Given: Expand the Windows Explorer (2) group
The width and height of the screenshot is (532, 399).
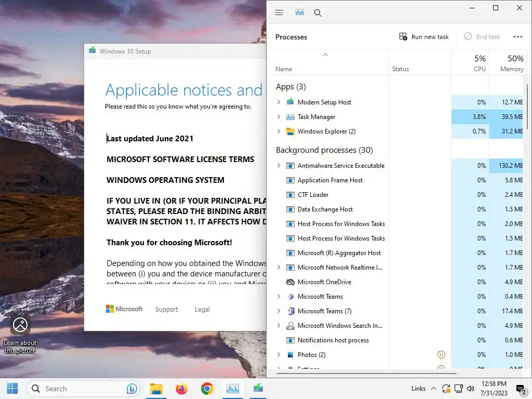Looking at the screenshot, I should coord(278,131).
